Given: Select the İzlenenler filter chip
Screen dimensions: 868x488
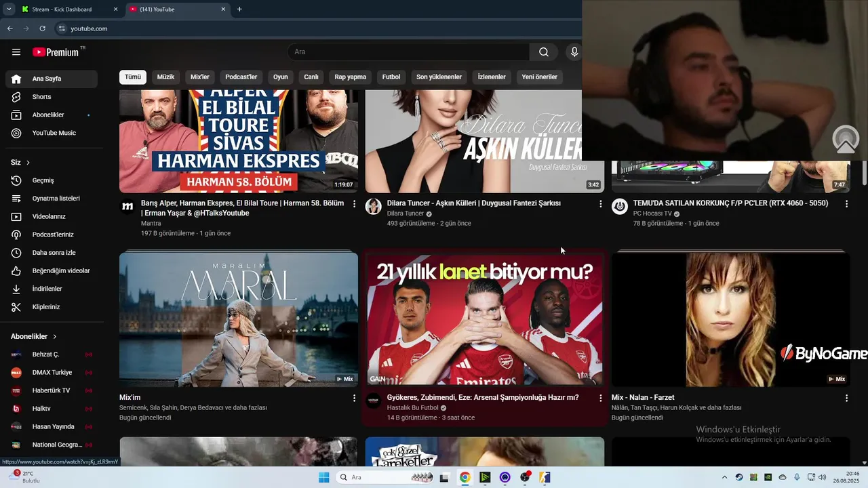Looking at the screenshot, I should [x=492, y=77].
